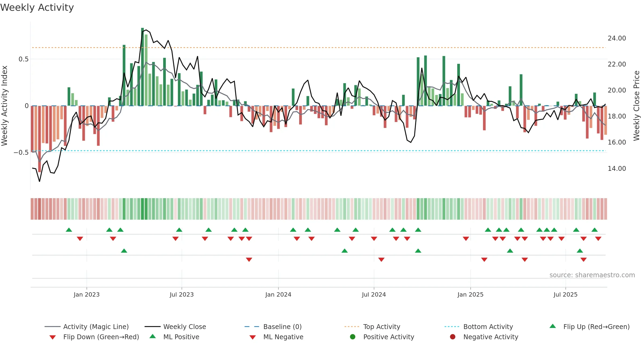Viewport: 644px width, 362px height.
Task: Click the ML Positive green triangle legend icon
Action: (153, 336)
